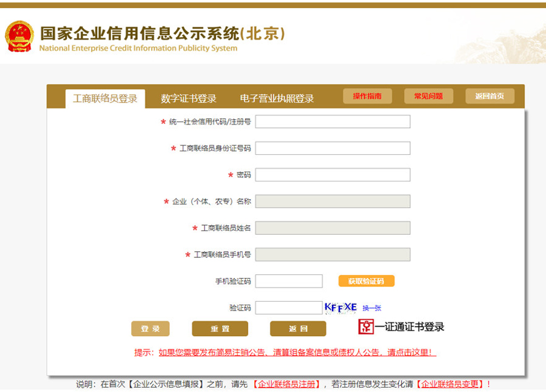Click the 重置 reset button
This screenshot has height=392, width=546.
[x=220, y=328]
